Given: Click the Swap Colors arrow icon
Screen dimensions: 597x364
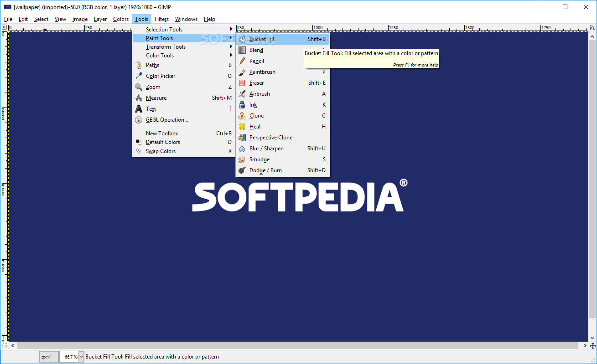Looking at the screenshot, I should pyautogui.click(x=139, y=151).
